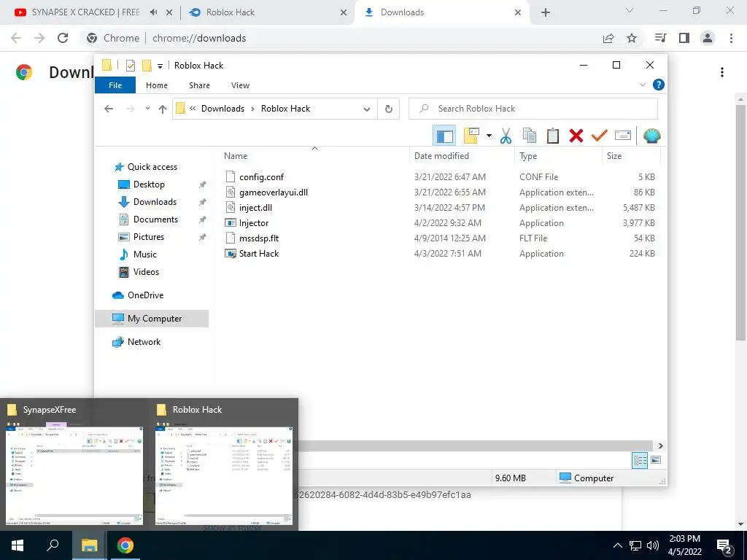The width and height of the screenshot is (747, 560).
Task: Click the horizontal scrollbar right arrow
Action: coord(660,446)
